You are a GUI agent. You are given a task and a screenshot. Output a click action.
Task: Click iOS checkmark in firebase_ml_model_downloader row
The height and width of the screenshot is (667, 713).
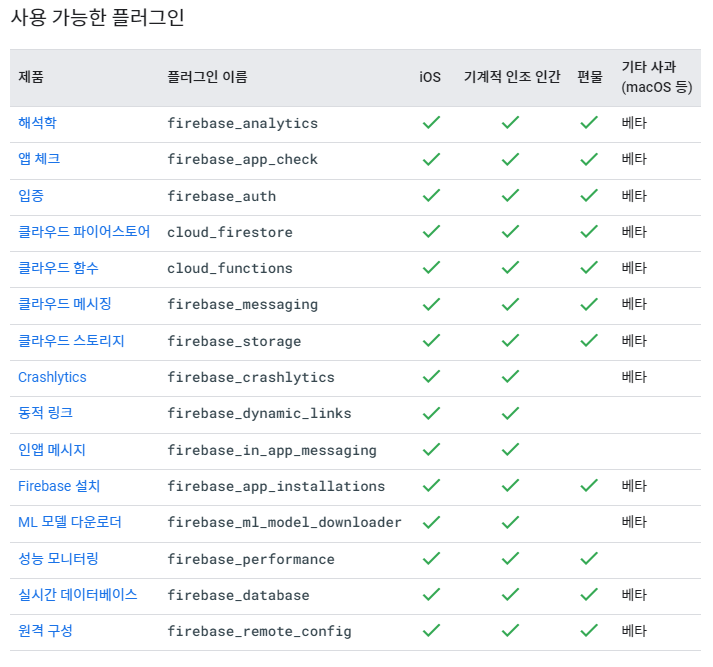431,522
